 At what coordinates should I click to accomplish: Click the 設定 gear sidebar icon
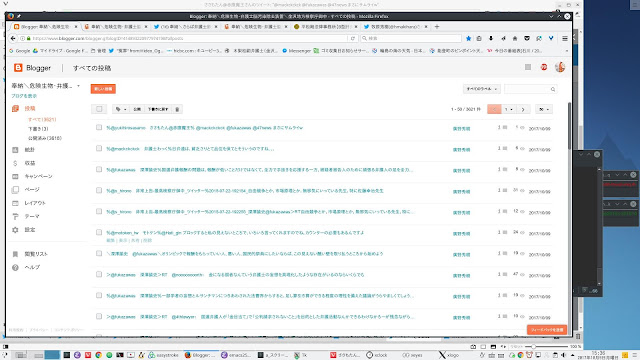(x=15, y=230)
